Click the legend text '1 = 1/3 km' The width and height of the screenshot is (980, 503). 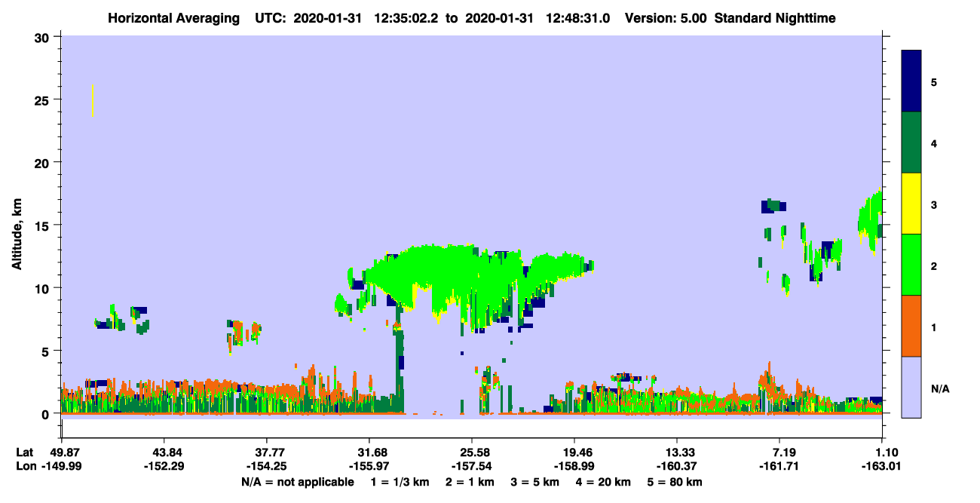coord(400,482)
